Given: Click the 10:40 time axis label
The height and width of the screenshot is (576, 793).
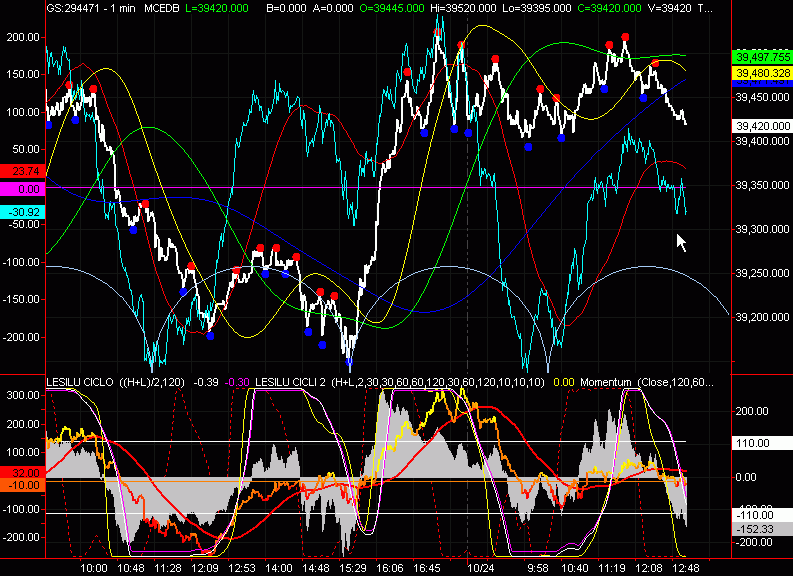Looking at the screenshot, I should click(x=575, y=568).
